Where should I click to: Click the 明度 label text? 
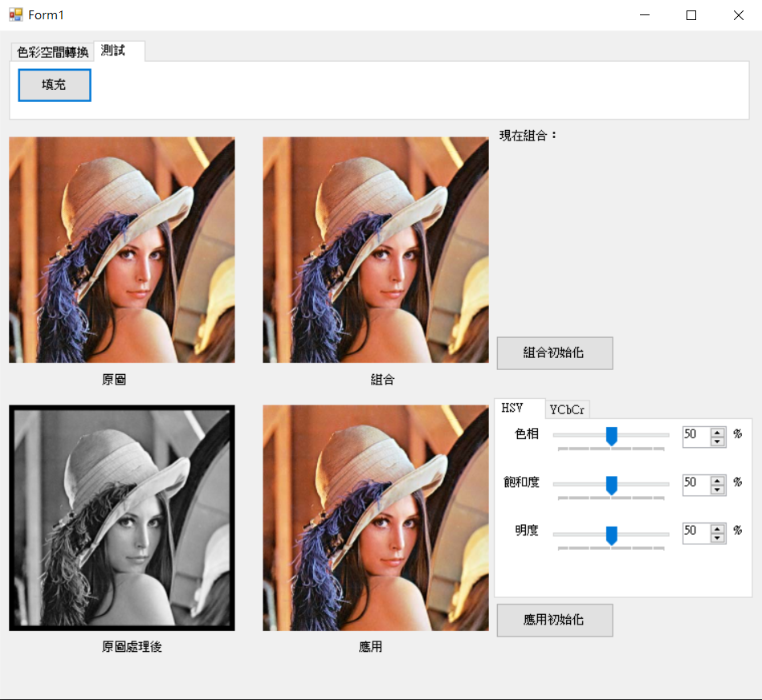pyautogui.click(x=527, y=530)
